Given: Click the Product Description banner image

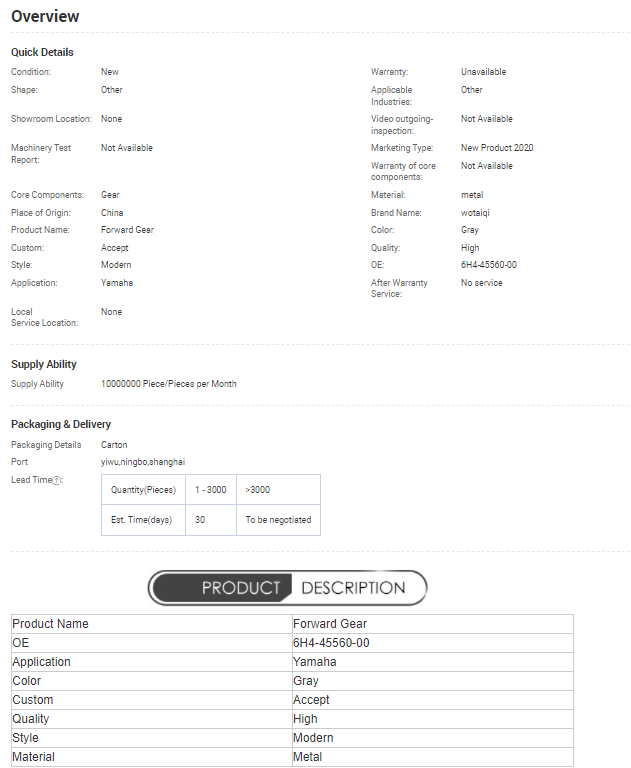Looking at the screenshot, I should point(287,588).
